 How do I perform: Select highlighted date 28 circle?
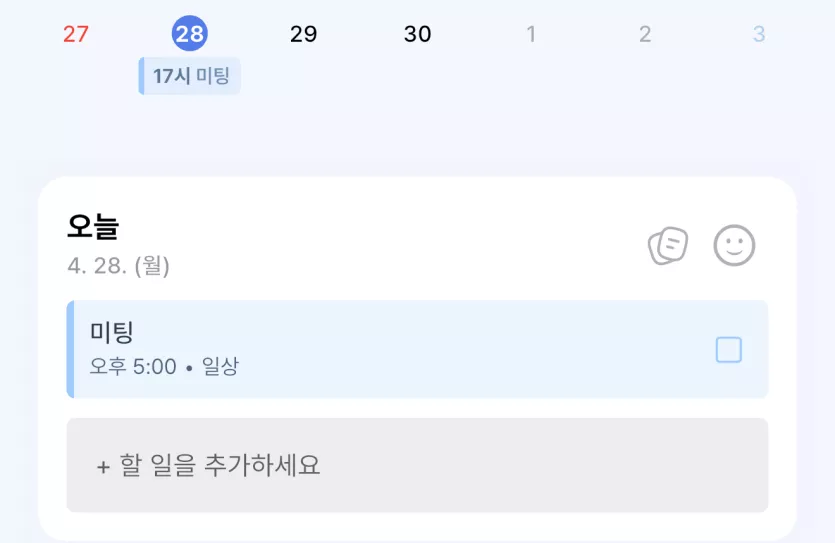click(190, 34)
